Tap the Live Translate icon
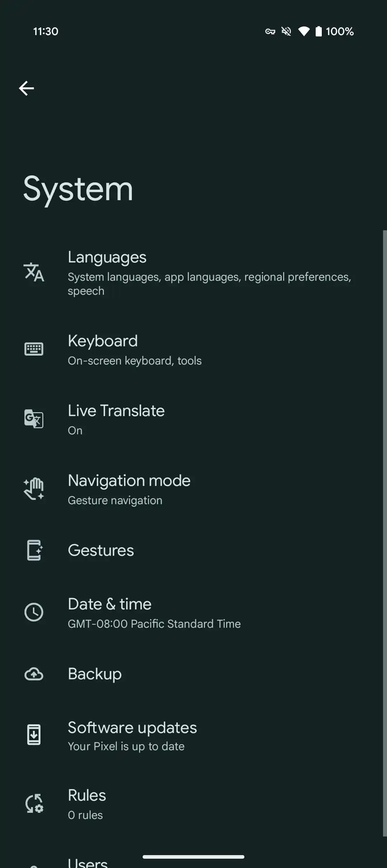Image resolution: width=387 pixels, height=868 pixels. point(34,419)
